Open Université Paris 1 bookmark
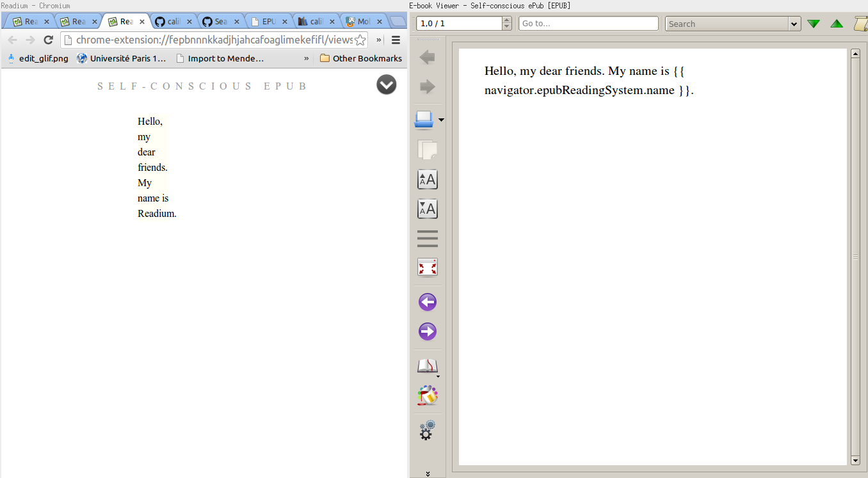Screen dimensions: 868x478 tap(122, 58)
